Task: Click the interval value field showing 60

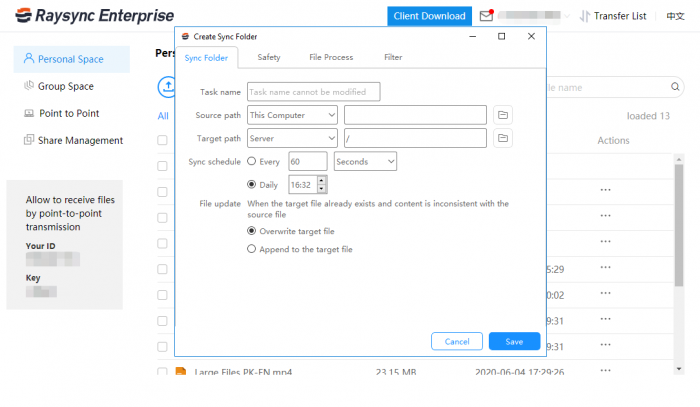Action: 308,162
